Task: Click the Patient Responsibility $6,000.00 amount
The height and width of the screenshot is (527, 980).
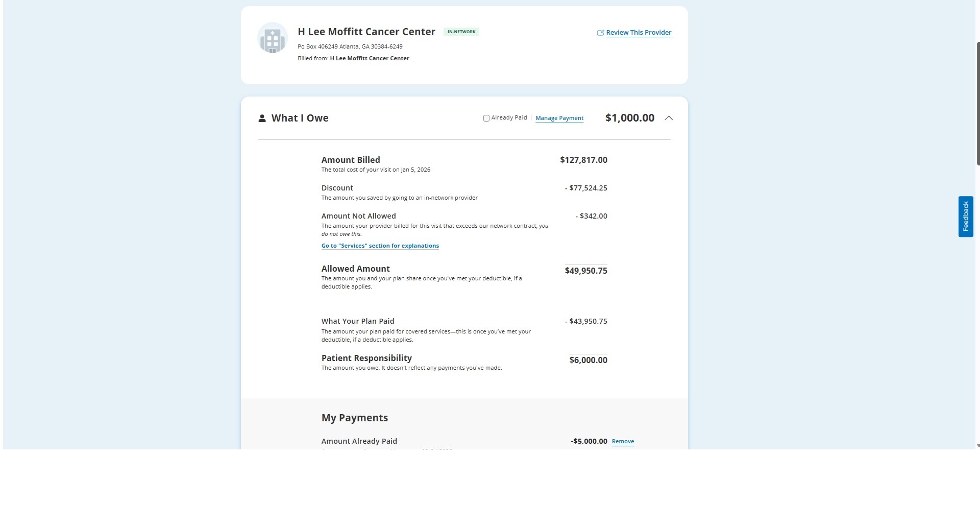Action: pos(588,360)
